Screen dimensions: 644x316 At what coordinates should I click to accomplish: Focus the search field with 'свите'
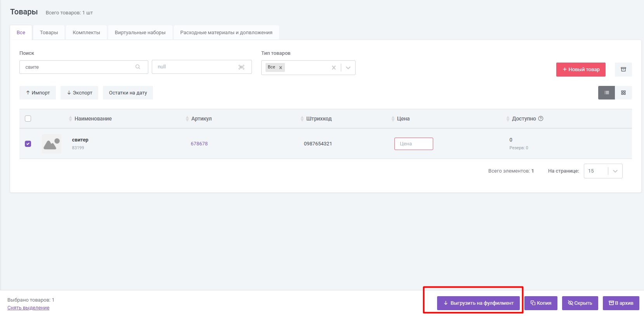pos(83,67)
